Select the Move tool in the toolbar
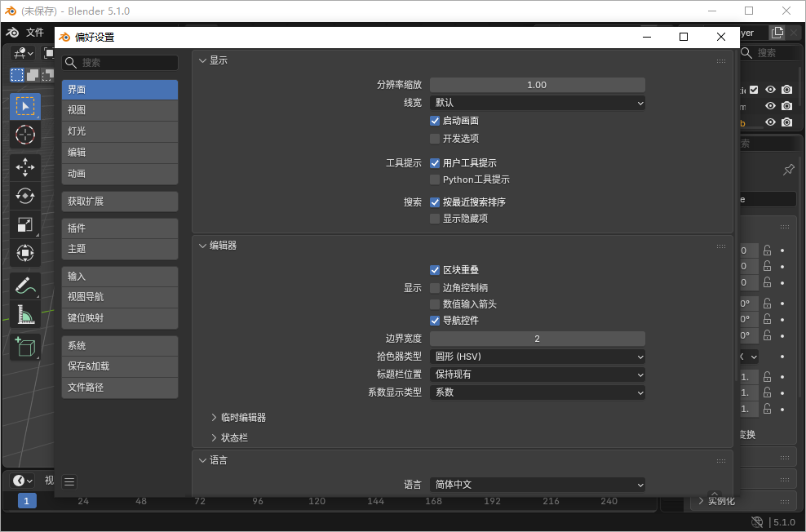Screen dimensions: 806x532 click(x=24, y=166)
